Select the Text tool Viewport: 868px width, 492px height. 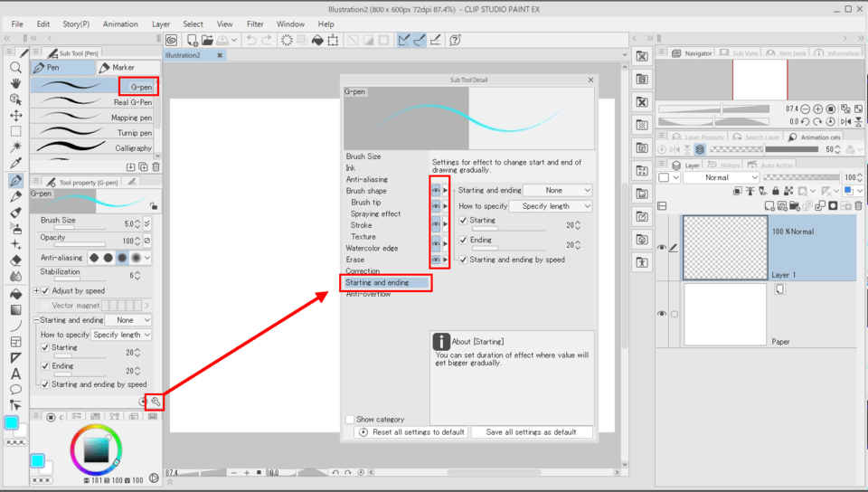click(x=15, y=374)
